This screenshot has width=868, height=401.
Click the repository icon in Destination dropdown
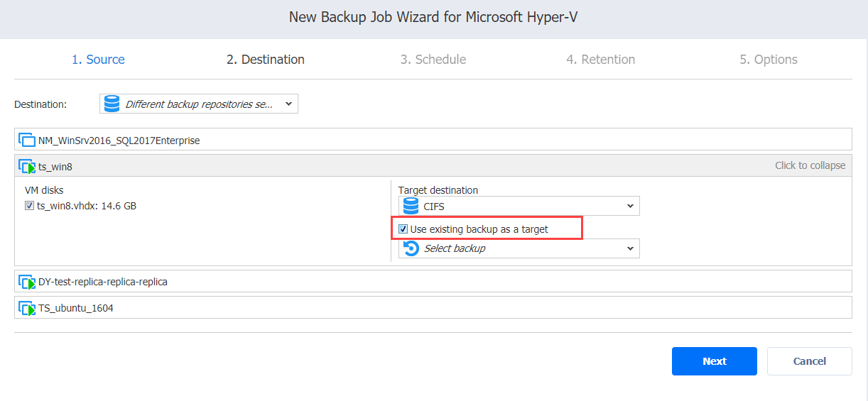point(112,104)
